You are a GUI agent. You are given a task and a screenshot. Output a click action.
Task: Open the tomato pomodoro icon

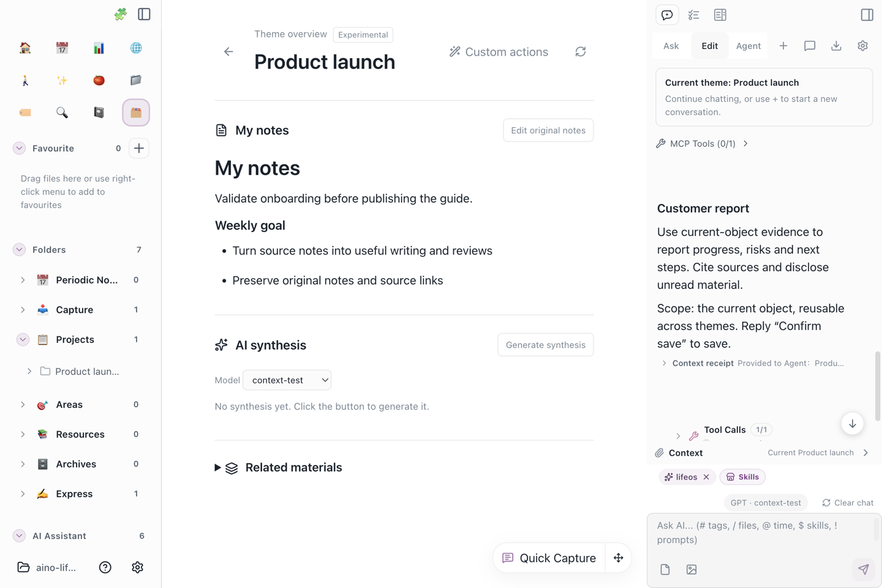(99, 80)
